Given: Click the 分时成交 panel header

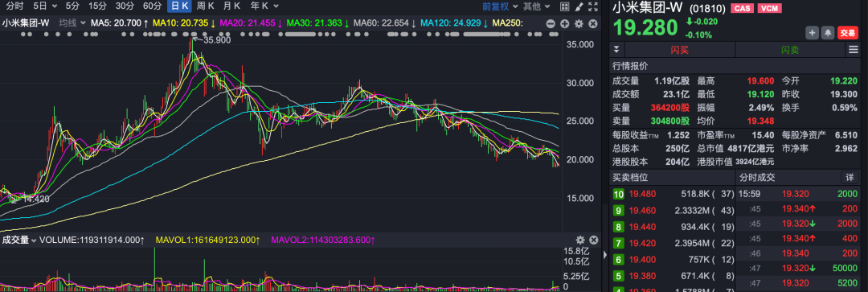Looking at the screenshot, I should (x=757, y=177).
